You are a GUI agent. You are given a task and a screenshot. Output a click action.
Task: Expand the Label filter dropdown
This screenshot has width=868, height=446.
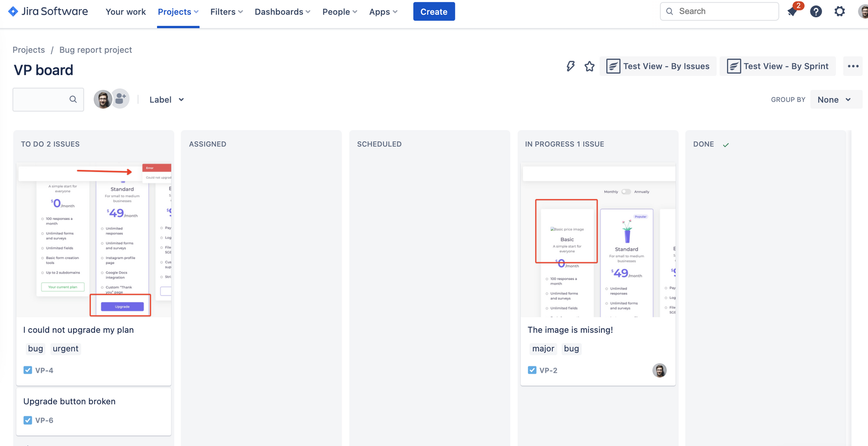pyautogui.click(x=167, y=100)
